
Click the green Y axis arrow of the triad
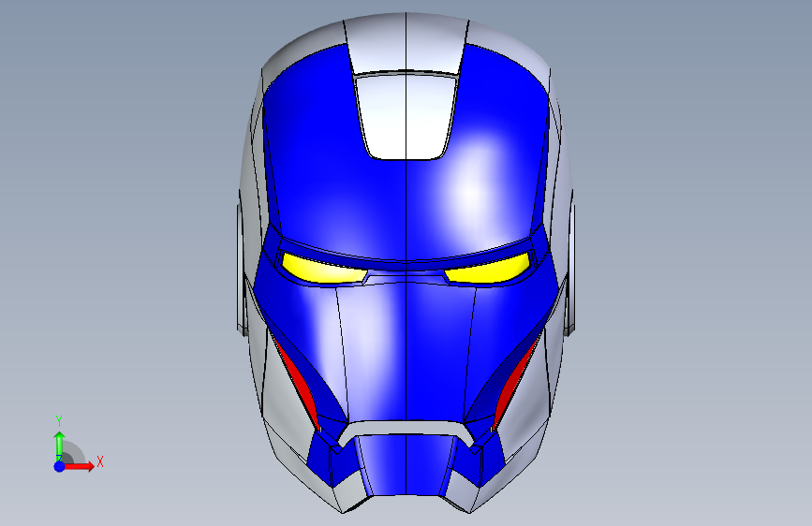click(60, 445)
